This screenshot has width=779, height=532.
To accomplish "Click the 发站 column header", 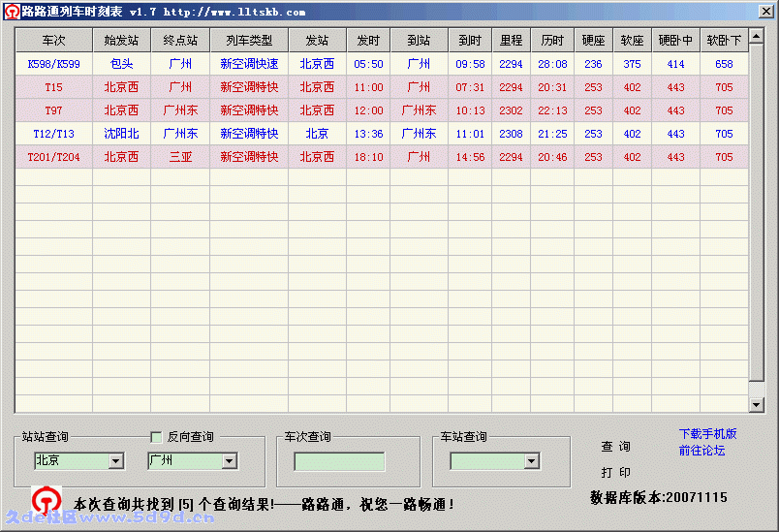I will tap(317, 41).
